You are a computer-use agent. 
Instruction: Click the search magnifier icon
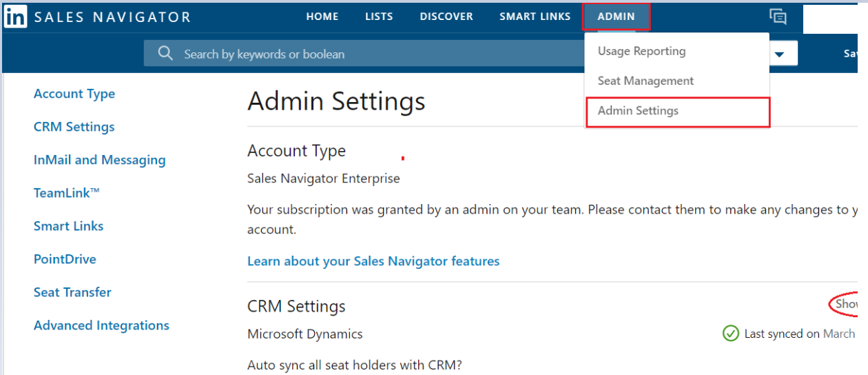165,53
